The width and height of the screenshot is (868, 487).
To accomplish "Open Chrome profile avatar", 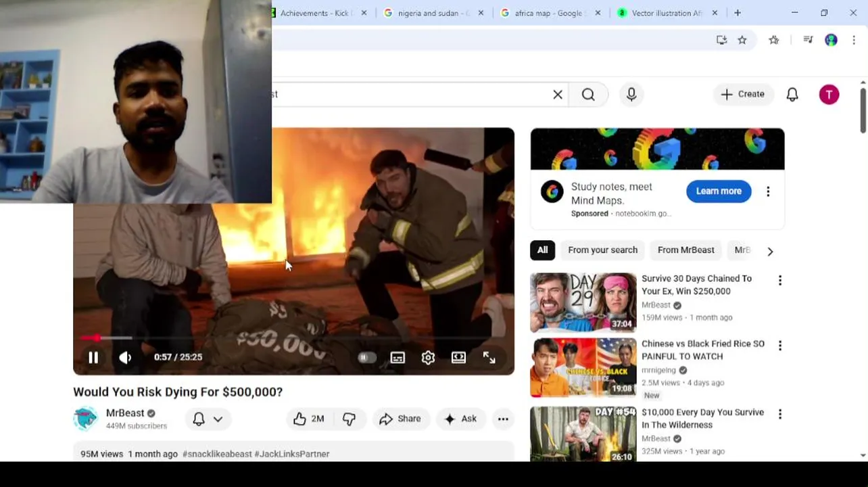I will [831, 40].
